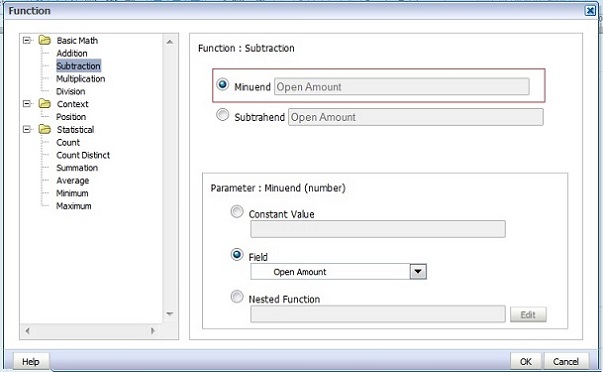Click the Nested Function text box

pos(378,314)
